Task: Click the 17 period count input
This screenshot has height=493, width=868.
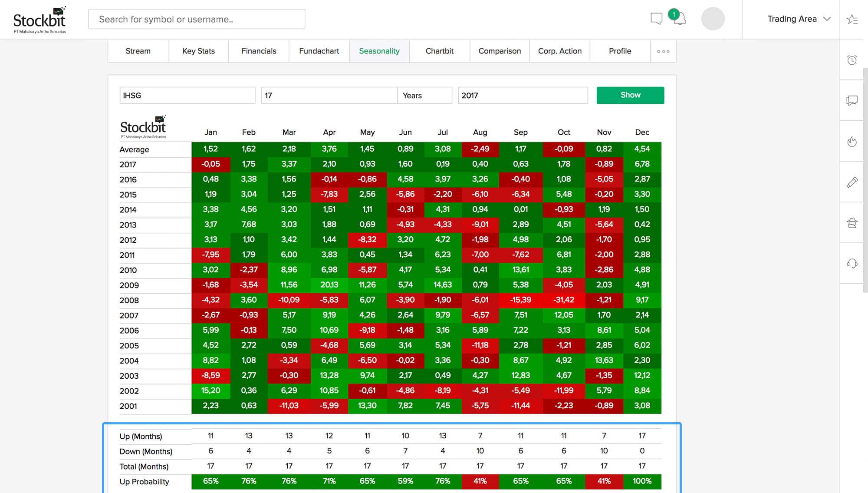Action: [x=329, y=95]
